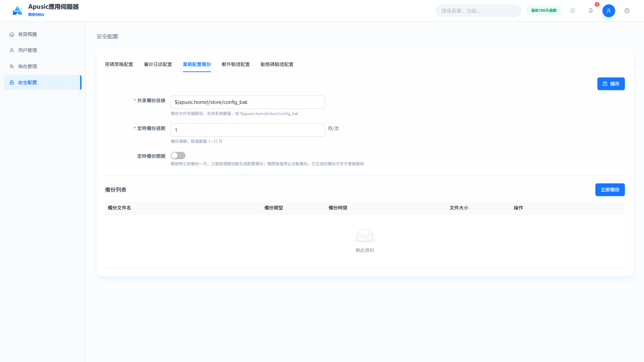Screen dimensions: 644x362
Task: Click the 備份列表 section heading
Action: [x=116, y=190]
